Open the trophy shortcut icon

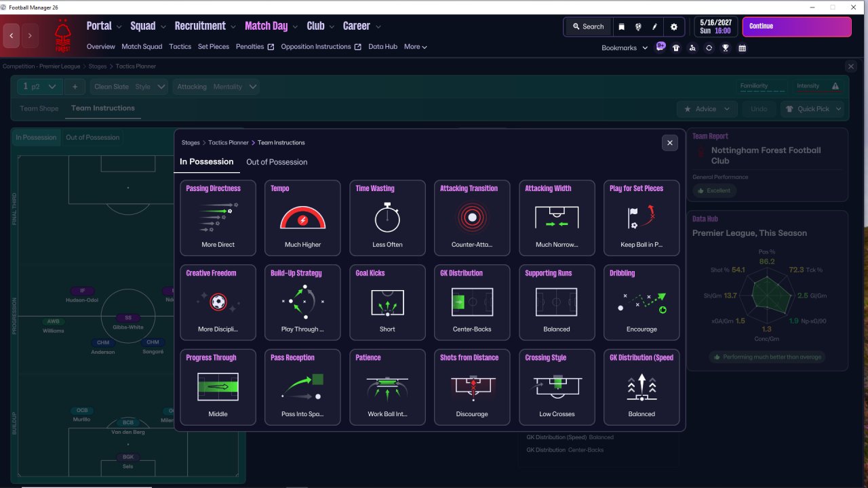click(726, 48)
